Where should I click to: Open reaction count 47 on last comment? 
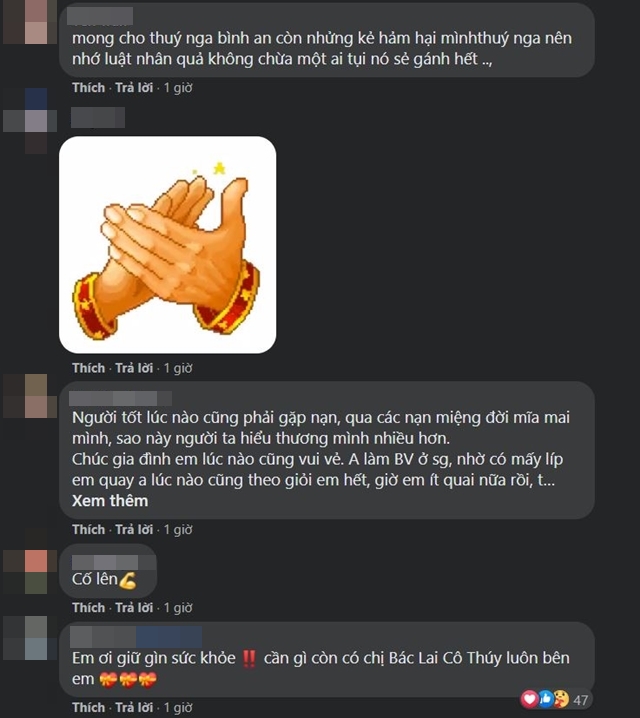(x=580, y=700)
